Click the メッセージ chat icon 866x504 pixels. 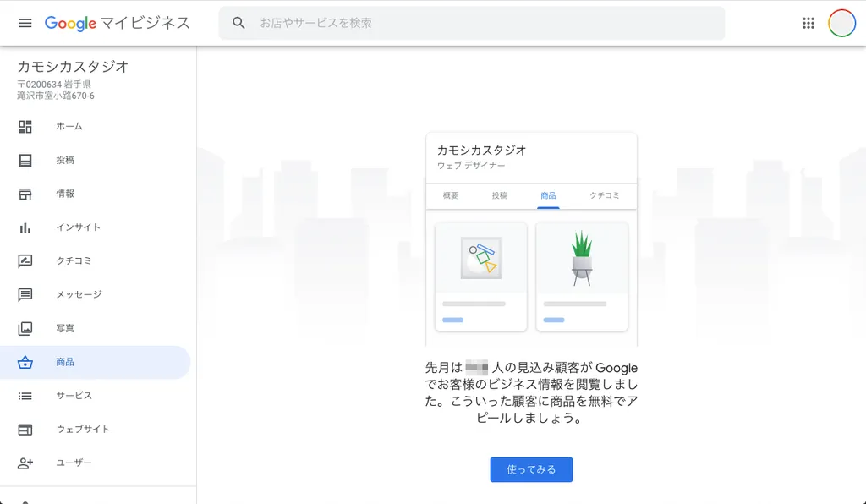tap(25, 295)
